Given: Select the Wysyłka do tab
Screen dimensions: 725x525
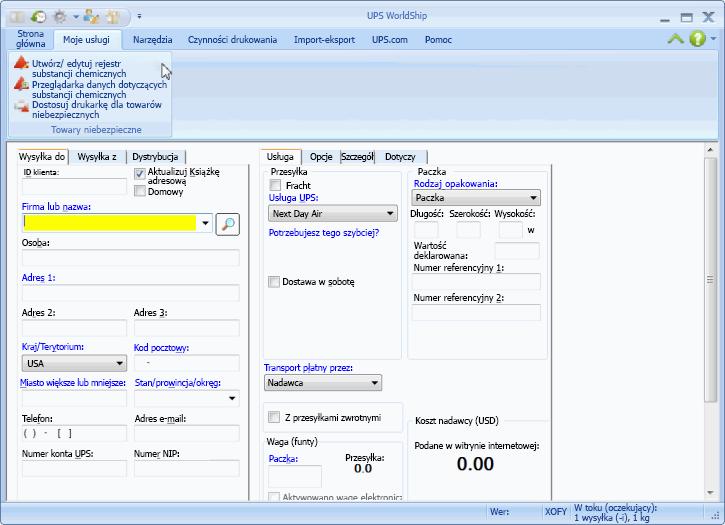Looking at the screenshot, I should pyautogui.click(x=42, y=156).
